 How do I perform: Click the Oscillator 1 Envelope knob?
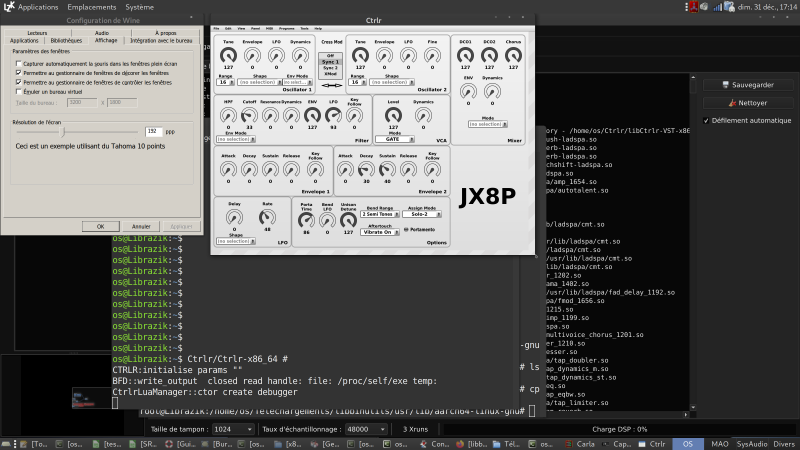pos(252,55)
